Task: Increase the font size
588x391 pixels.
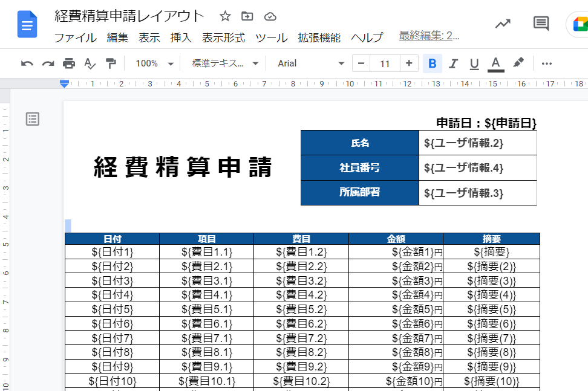Action: (x=409, y=63)
